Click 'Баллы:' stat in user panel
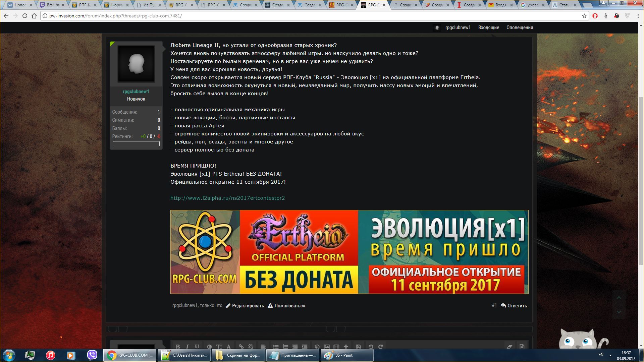The image size is (644, 362). click(x=119, y=128)
